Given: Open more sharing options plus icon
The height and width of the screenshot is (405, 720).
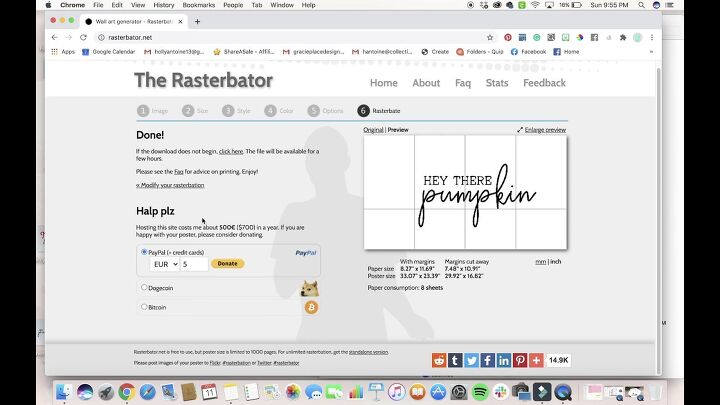Looking at the screenshot, I should (x=536, y=360).
